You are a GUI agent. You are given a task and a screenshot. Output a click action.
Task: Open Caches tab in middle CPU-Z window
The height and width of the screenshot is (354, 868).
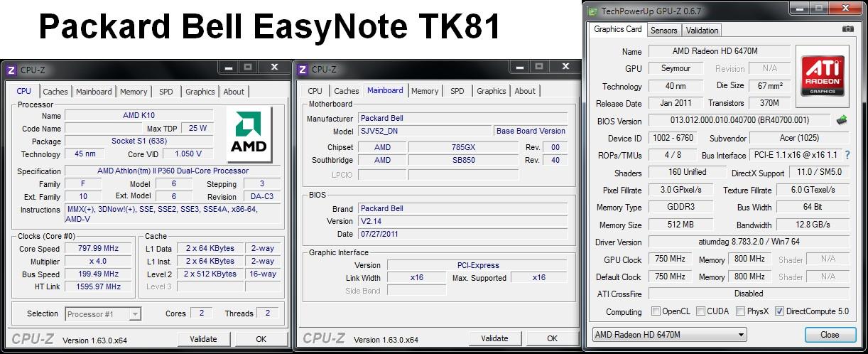346,91
